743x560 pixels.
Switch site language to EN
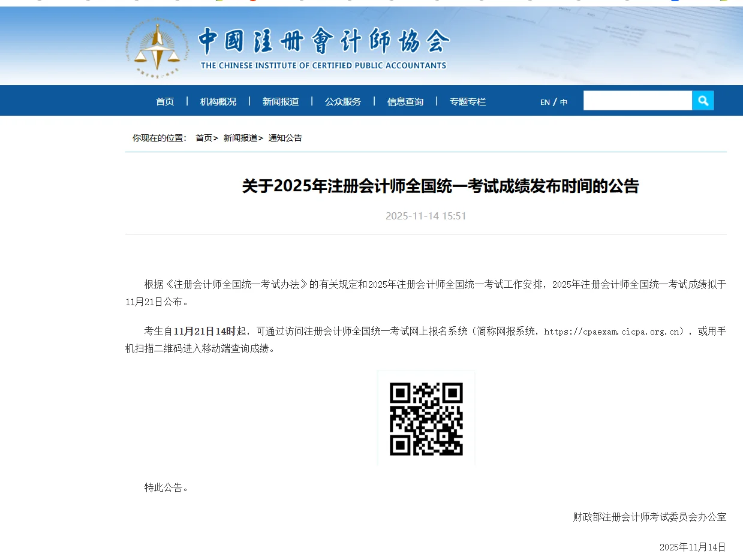click(x=543, y=102)
